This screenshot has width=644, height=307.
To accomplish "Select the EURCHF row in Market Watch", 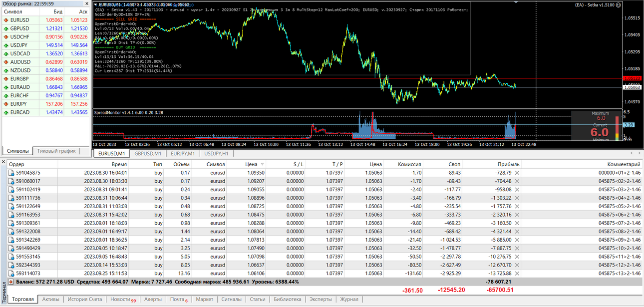I will [x=45, y=95].
